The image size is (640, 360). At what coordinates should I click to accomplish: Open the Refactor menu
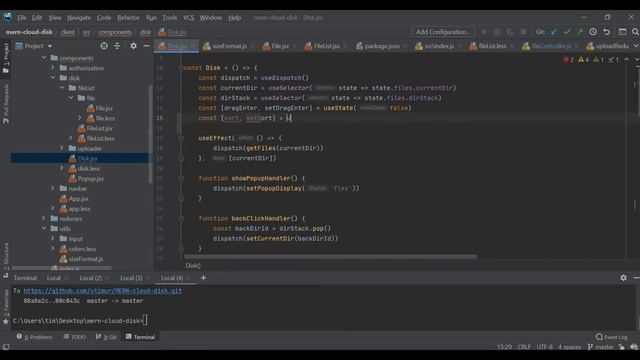[x=128, y=18]
